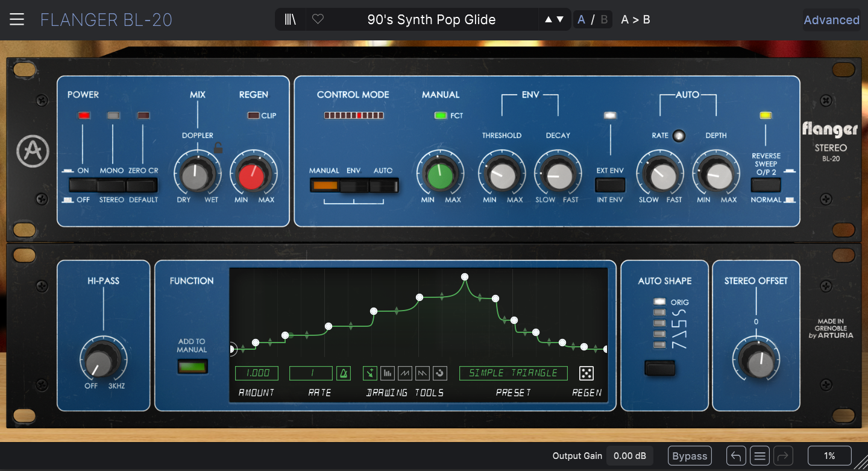Favorite the current preset with heart icon

pyautogui.click(x=318, y=20)
